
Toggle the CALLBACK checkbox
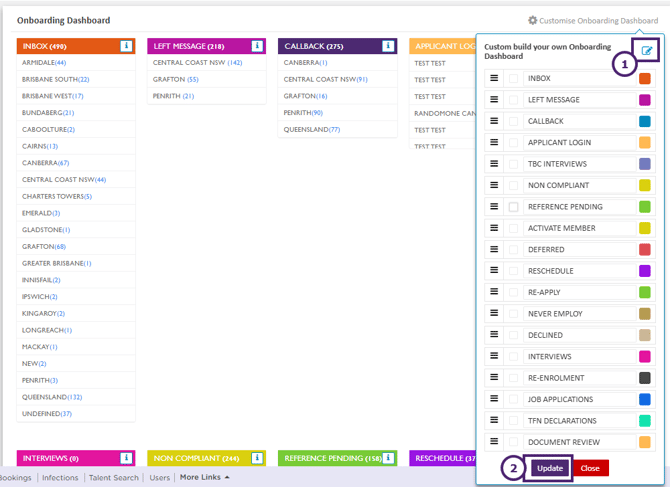coord(514,121)
